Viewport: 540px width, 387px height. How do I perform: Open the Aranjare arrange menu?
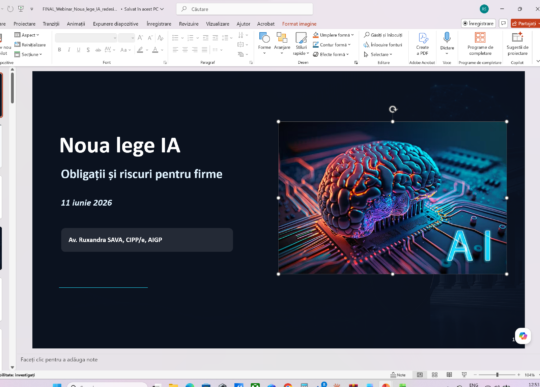point(282,43)
